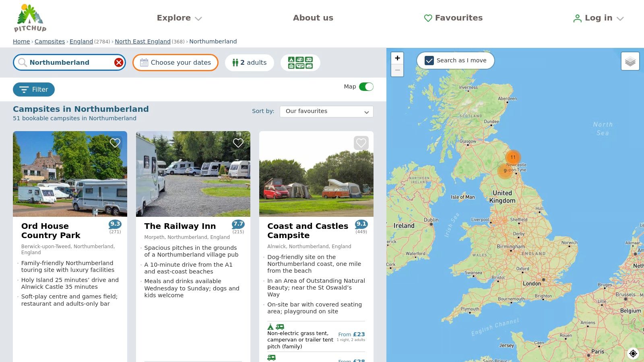Image resolution: width=644 pixels, height=362 pixels.
Task: Locate my position on the map
Action: coord(633,353)
